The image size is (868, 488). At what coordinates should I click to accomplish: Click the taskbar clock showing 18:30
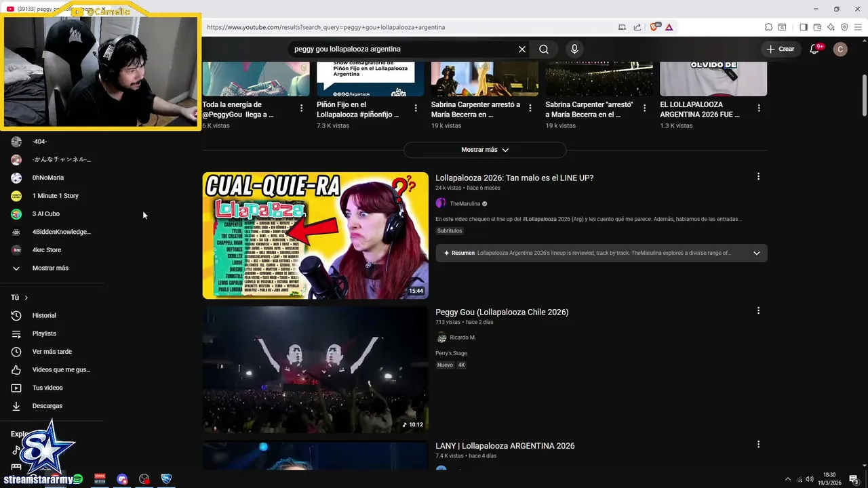829,479
